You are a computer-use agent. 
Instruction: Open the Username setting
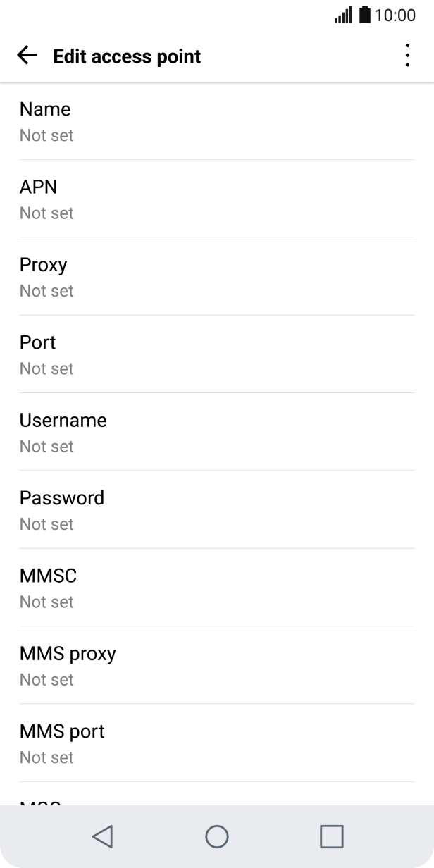tap(217, 432)
